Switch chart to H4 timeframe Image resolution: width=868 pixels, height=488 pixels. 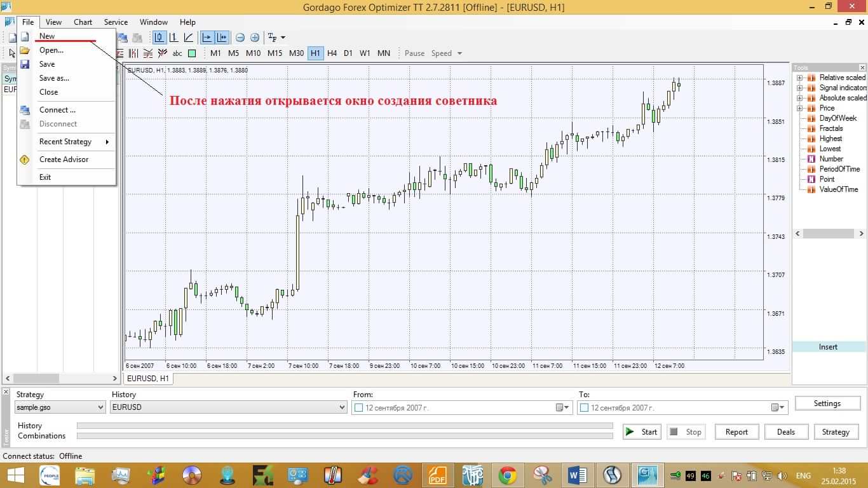point(332,53)
